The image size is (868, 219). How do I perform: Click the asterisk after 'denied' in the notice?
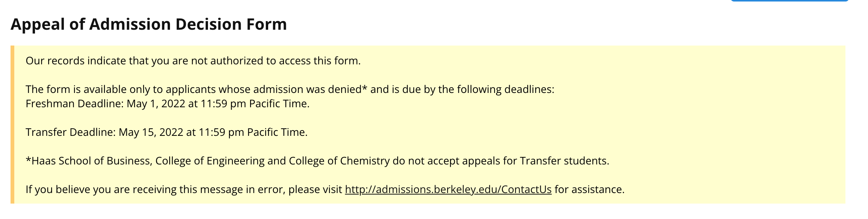[x=364, y=88]
